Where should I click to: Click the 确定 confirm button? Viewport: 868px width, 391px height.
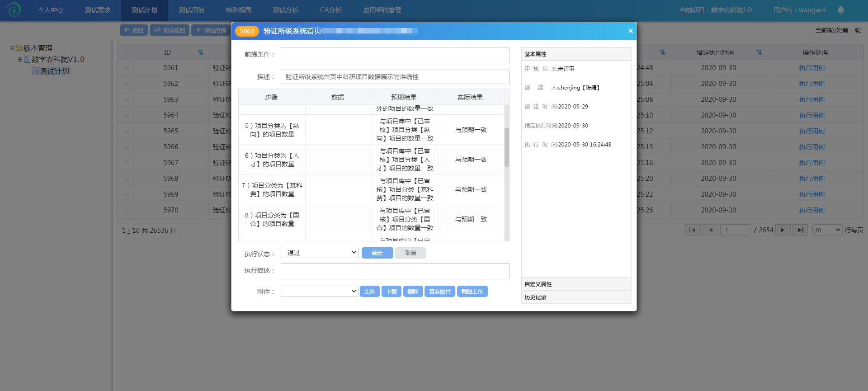click(377, 253)
